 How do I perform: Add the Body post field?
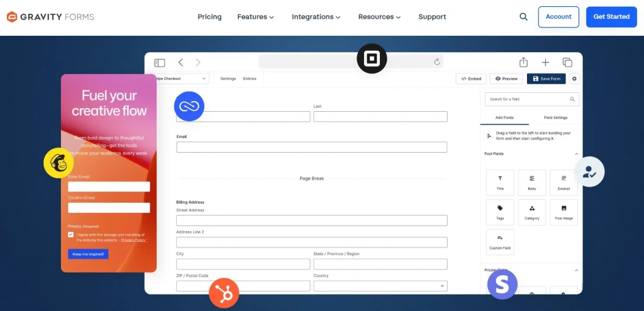click(x=532, y=183)
